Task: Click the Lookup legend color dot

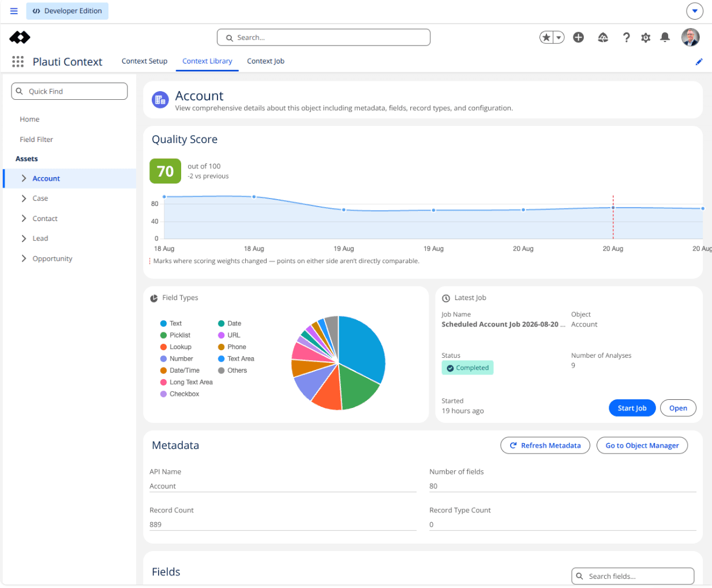Action: [163, 347]
